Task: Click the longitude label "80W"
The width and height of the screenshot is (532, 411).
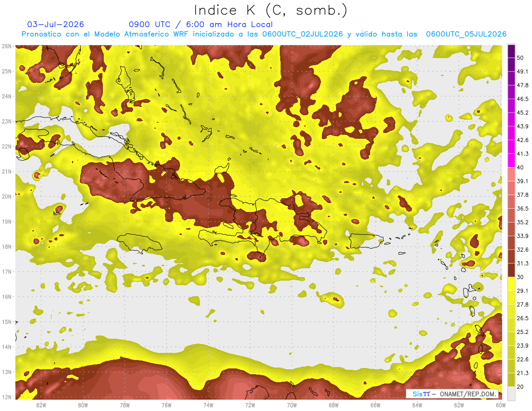Action: 83,405
